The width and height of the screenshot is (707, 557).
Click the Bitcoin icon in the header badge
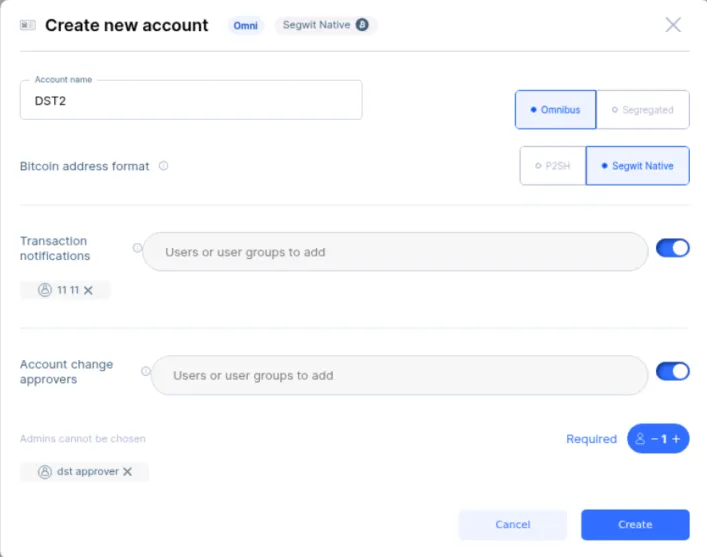[x=362, y=25]
